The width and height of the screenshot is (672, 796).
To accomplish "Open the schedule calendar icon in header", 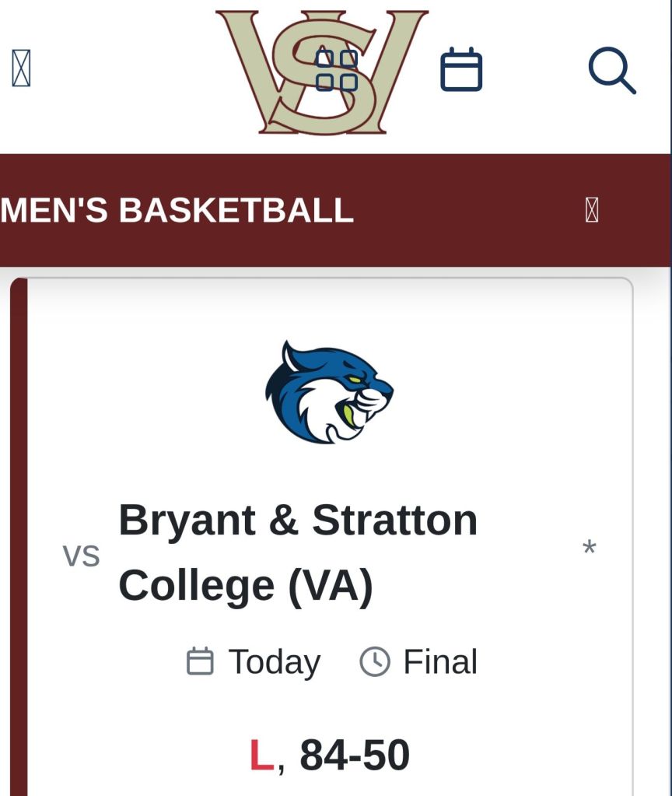I will (461, 70).
